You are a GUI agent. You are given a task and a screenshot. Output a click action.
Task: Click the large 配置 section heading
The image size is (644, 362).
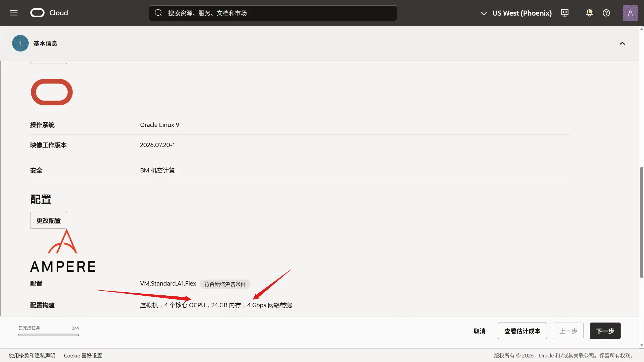pos(41,199)
